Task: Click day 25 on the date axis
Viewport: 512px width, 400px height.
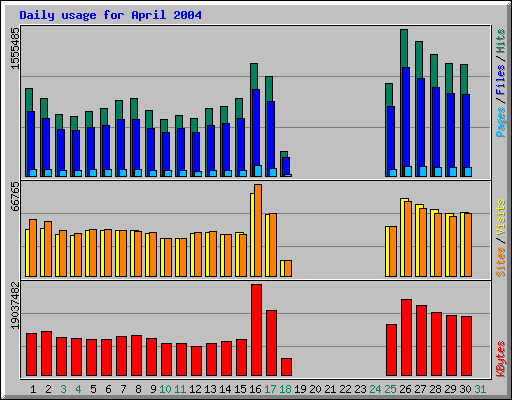Action: click(x=390, y=389)
